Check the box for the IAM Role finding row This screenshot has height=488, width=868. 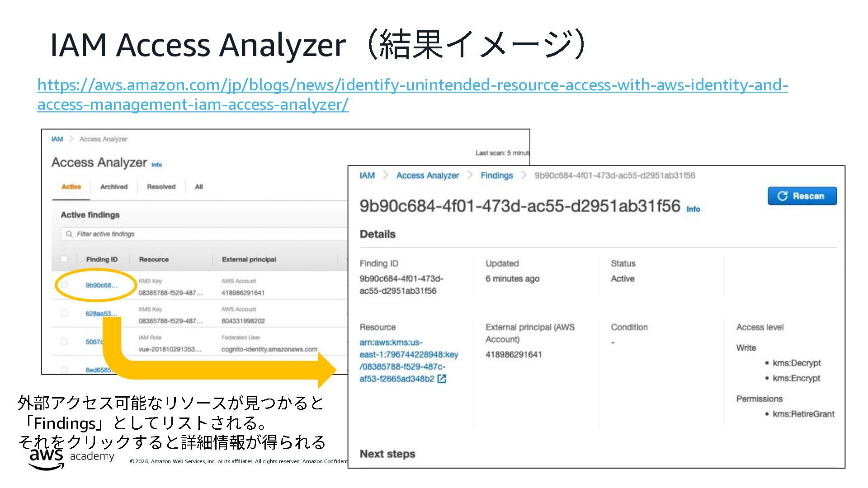pos(64,342)
